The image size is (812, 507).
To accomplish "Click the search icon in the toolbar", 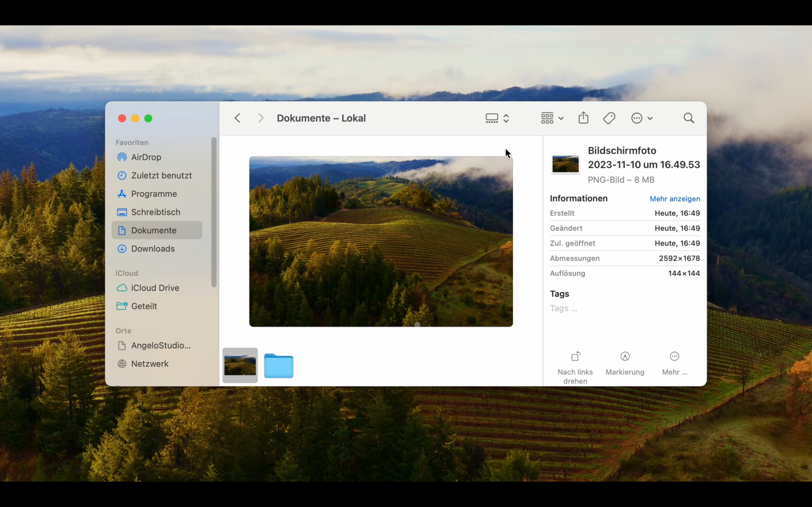I will tap(688, 118).
